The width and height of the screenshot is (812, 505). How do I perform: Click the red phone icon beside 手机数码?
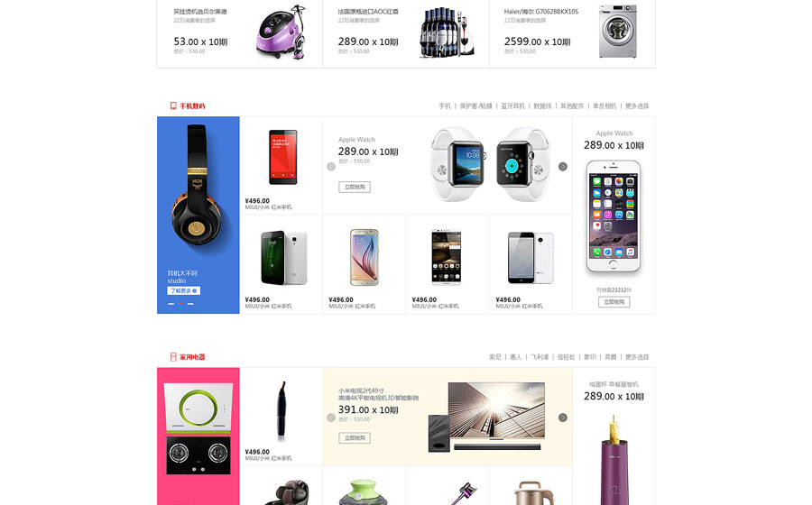point(173,106)
